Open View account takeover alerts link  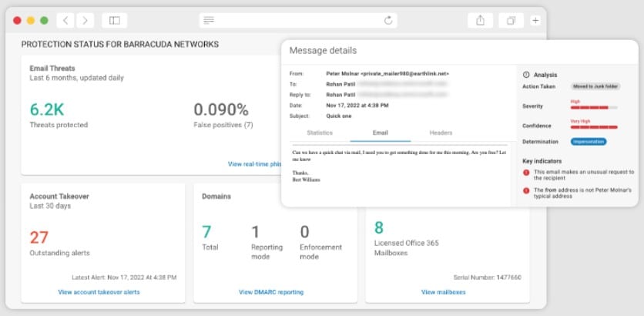pyautogui.click(x=99, y=292)
